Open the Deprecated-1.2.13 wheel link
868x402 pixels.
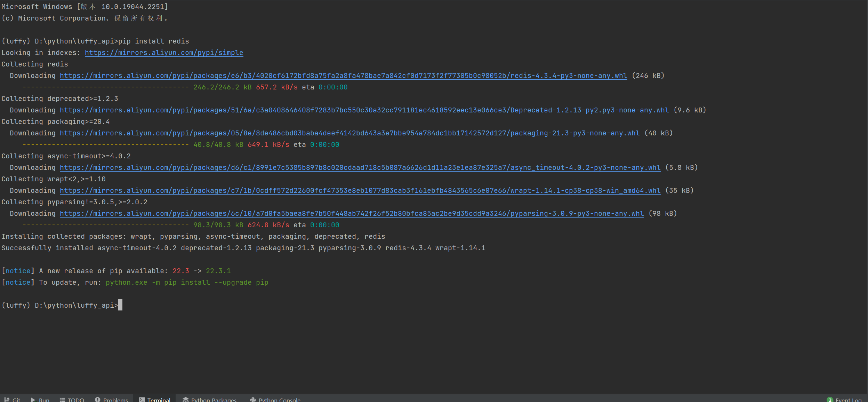pyautogui.click(x=364, y=110)
